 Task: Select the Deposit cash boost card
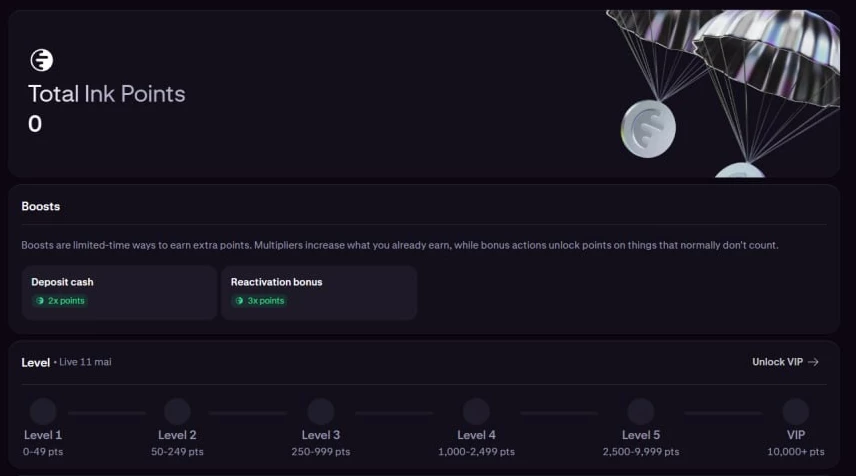pyautogui.click(x=119, y=292)
